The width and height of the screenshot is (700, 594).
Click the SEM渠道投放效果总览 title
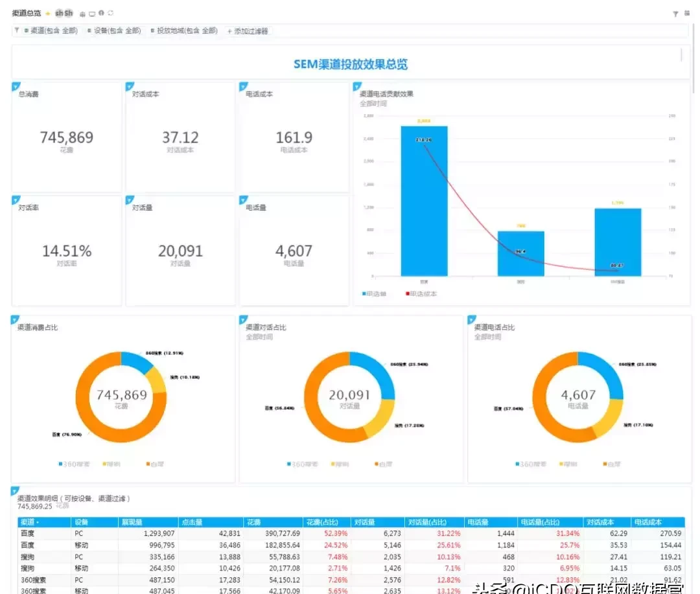tap(351, 64)
